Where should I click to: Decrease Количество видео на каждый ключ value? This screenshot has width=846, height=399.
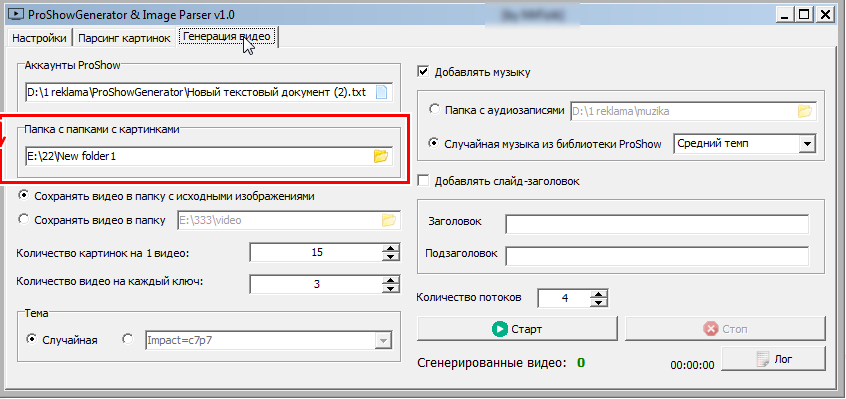[x=390, y=288]
